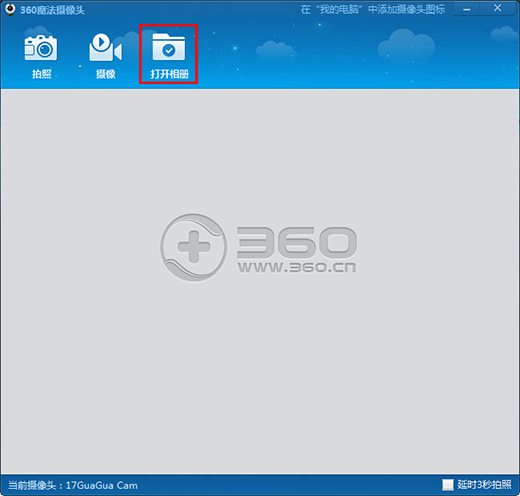Viewport: 520px width, 496px height.
Task: Click the 当前摄像头：17GuaGua Cam status text
Action: pyautogui.click(x=73, y=485)
